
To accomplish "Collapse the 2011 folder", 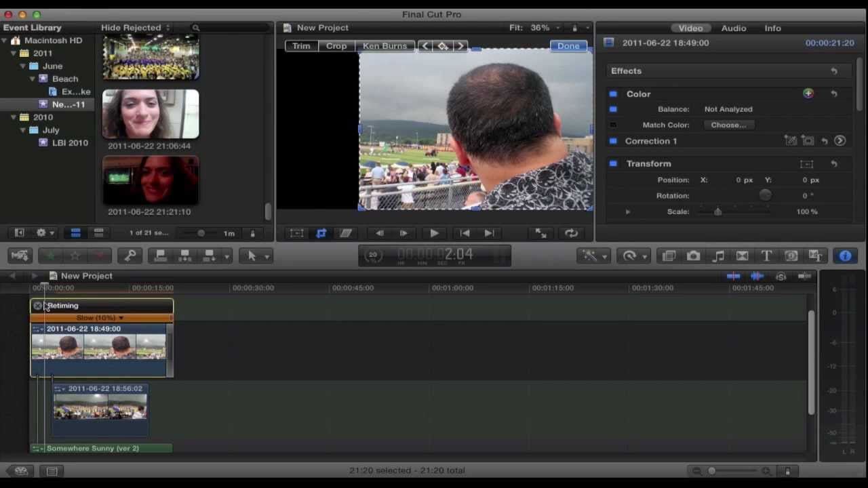I will (14, 54).
